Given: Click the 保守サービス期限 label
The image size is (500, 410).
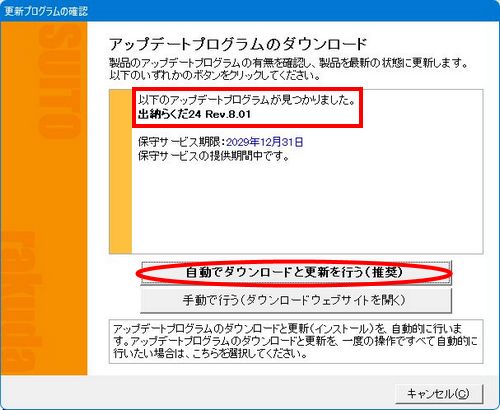Looking at the screenshot, I should point(179,142).
